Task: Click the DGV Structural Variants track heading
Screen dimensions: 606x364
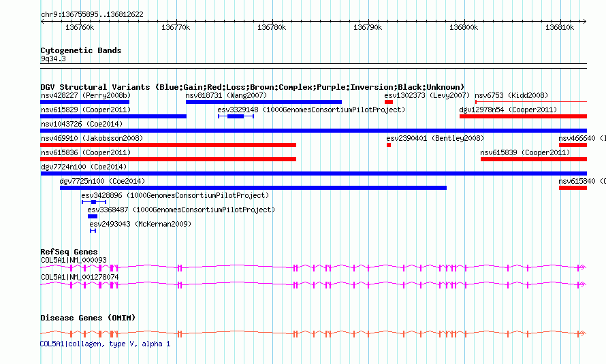Action: point(252,87)
